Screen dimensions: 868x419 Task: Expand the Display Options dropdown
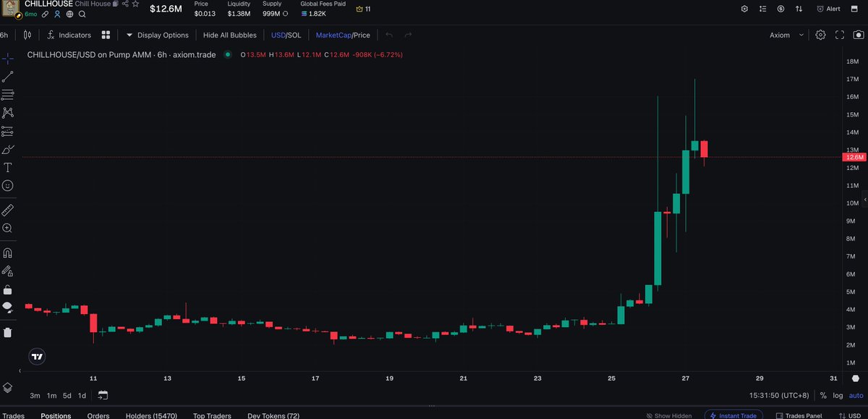tap(157, 35)
